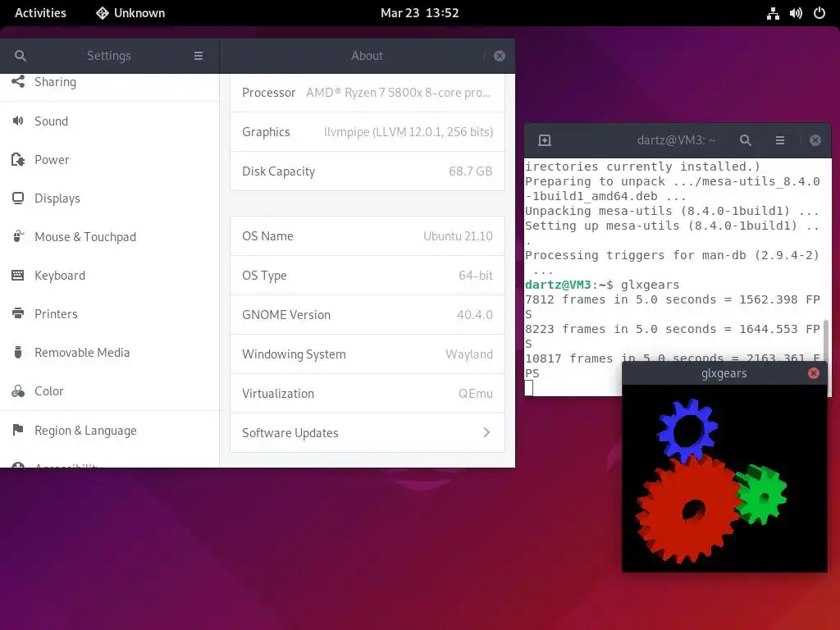The width and height of the screenshot is (840, 630).
Task: Click the Keyboard icon in sidebar
Action: [x=18, y=276]
